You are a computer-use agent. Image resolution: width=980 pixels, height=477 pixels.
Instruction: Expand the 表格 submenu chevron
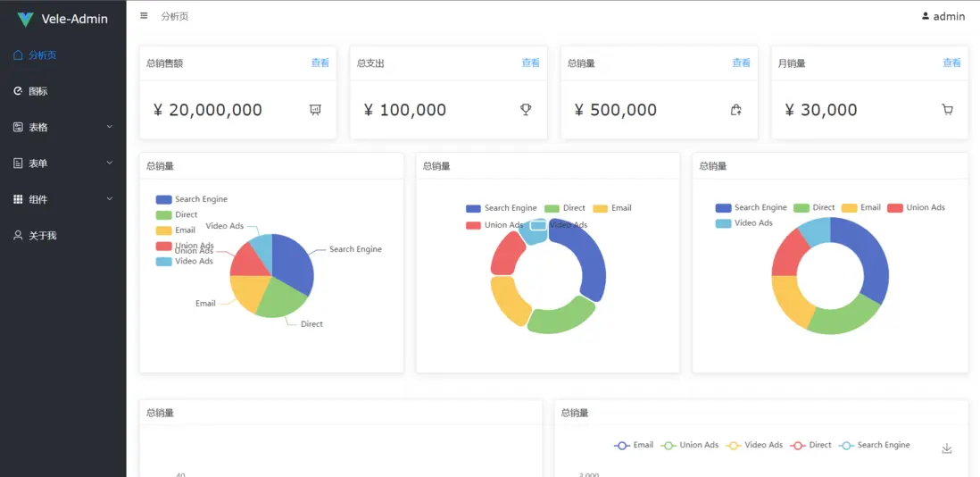click(x=110, y=127)
